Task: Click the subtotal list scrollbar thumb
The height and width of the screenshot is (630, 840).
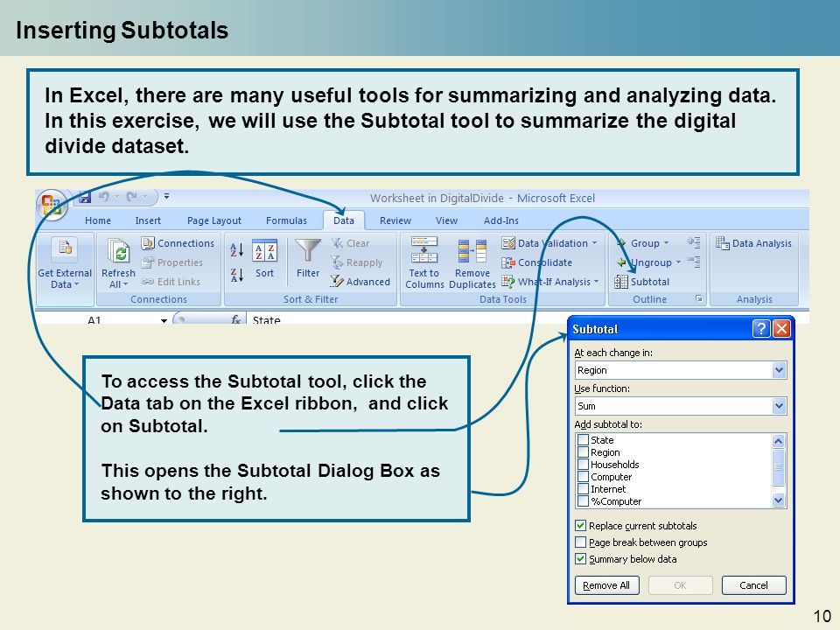Action: click(x=779, y=467)
